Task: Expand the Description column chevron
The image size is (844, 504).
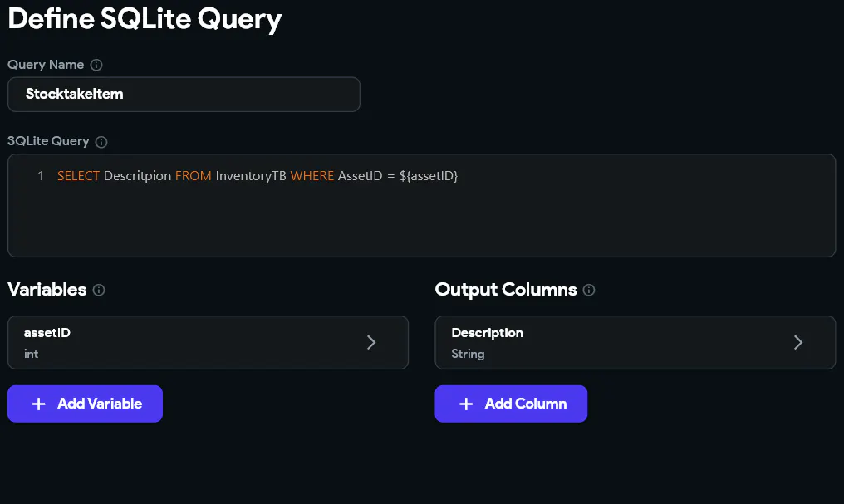Action: [798, 343]
